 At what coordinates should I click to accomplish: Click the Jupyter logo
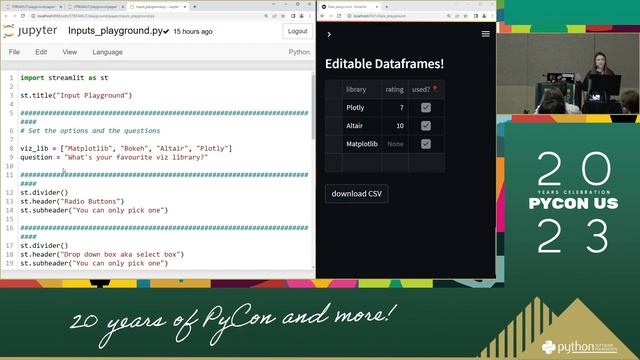pyautogui.click(x=30, y=31)
